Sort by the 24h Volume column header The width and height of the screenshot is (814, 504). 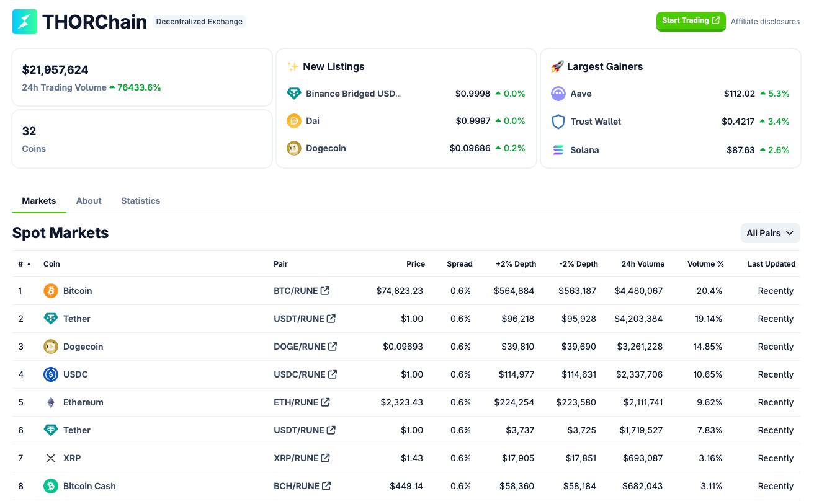point(643,264)
